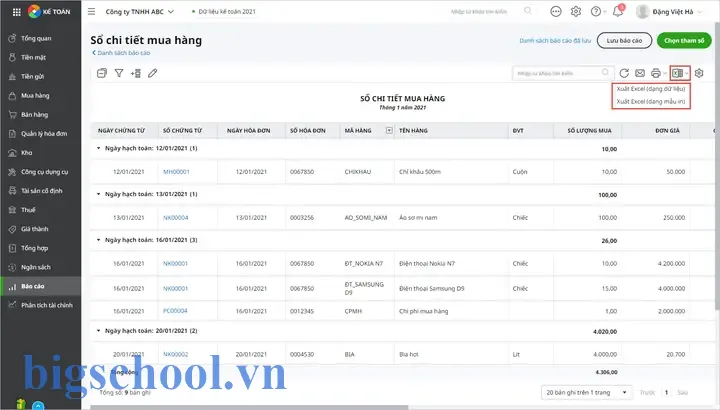Click the print icon
The image size is (720, 410).
point(656,73)
